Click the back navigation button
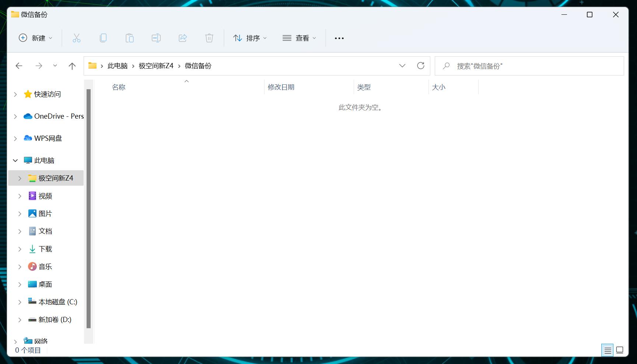 click(19, 66)
